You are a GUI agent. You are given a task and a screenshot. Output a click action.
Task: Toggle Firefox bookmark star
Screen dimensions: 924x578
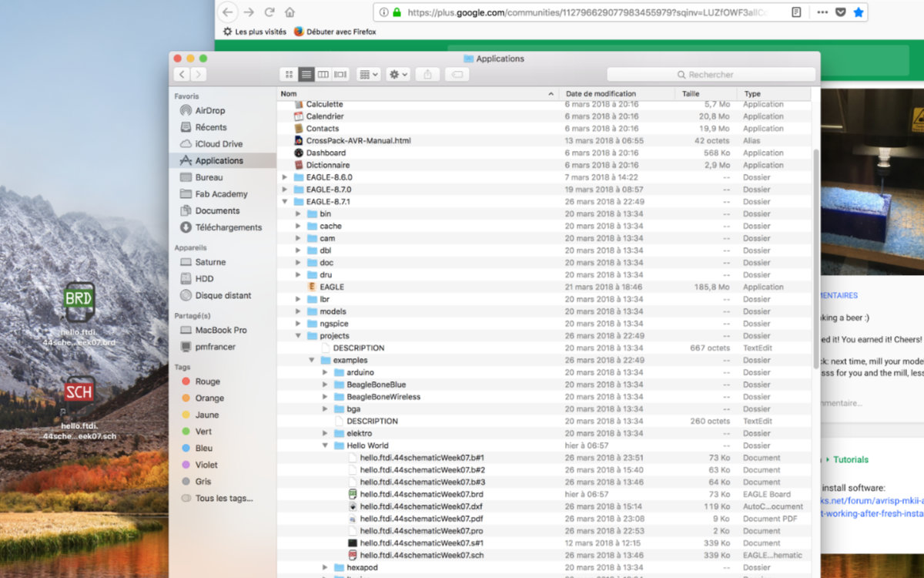click(859, 12)
